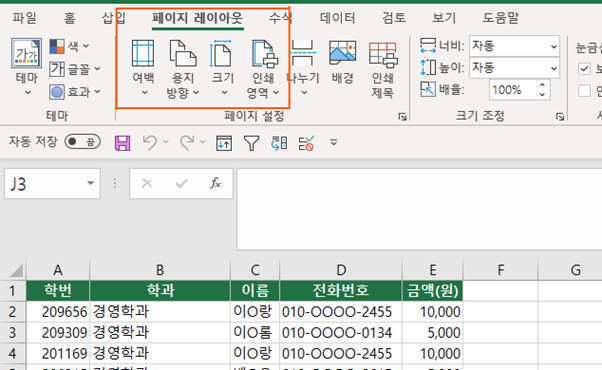Switch to the 홈 tab

pyautogui.click(x=69, y=18)
